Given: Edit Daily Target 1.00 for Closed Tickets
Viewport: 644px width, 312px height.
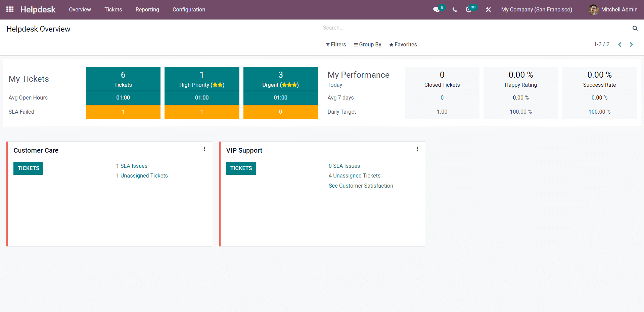Looking at the screenshot, I should [442, 112].
